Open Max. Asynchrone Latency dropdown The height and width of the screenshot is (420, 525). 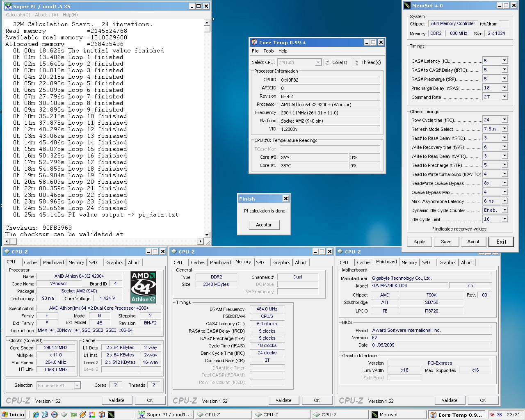coord(504,201)
